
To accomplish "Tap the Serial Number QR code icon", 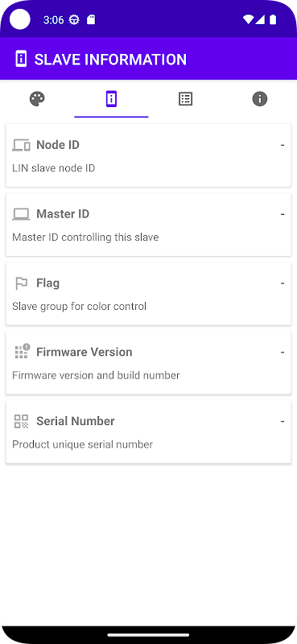I will (21, 421).
